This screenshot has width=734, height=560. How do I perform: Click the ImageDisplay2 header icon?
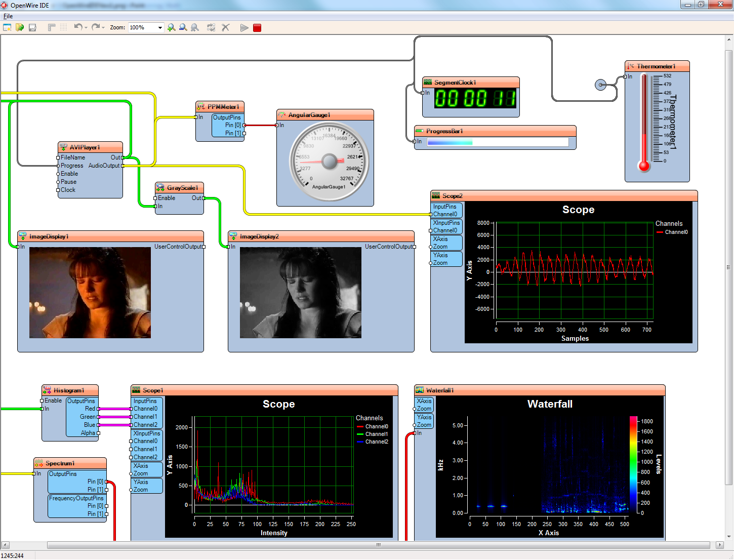(233, 236)
